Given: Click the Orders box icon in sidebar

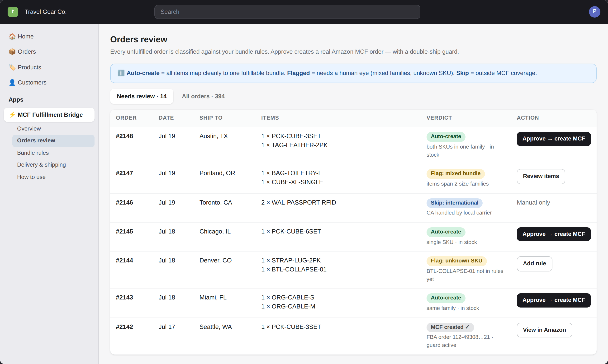Looking at the screenshot, I should click(12, 51).
